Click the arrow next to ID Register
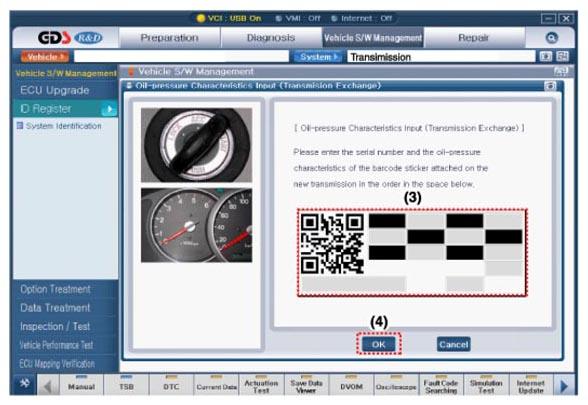The height and width of the screenshot is (405, 588). click(109, 109)
